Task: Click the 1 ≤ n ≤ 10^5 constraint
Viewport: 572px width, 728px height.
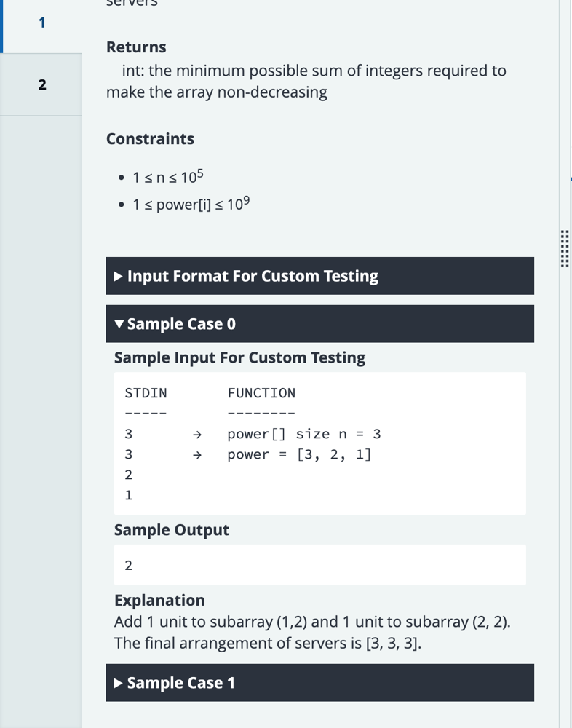Action: pyautogui.click(x=162, y=178)
